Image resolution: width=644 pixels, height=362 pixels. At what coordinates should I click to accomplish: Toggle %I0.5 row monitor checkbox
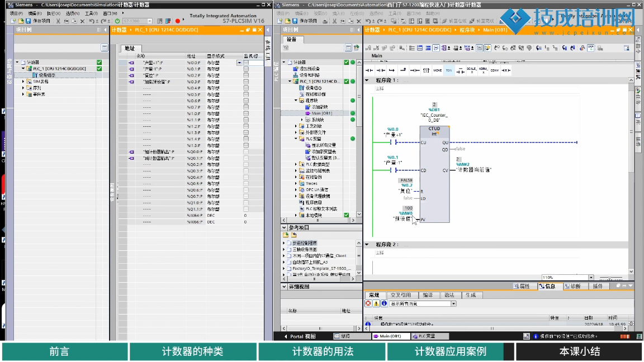click(245, 94)
